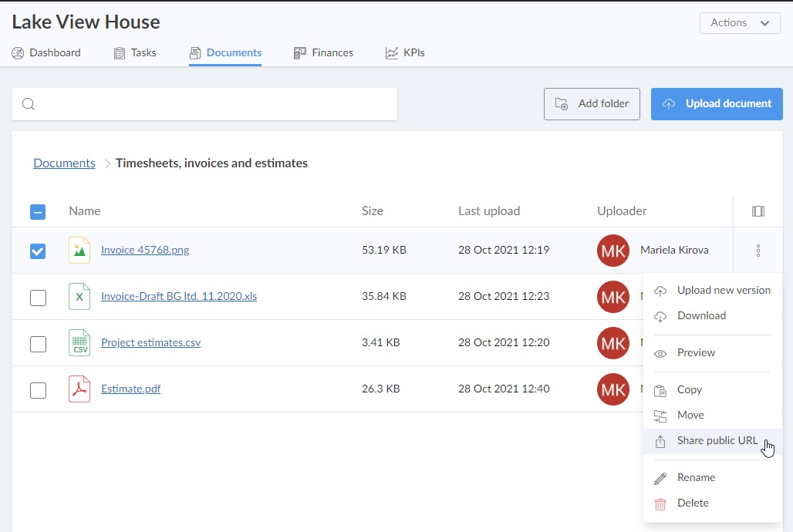The image size is (793, 532).
Task: Toggle the select-all checkbox in header
Action: [38, 212]
